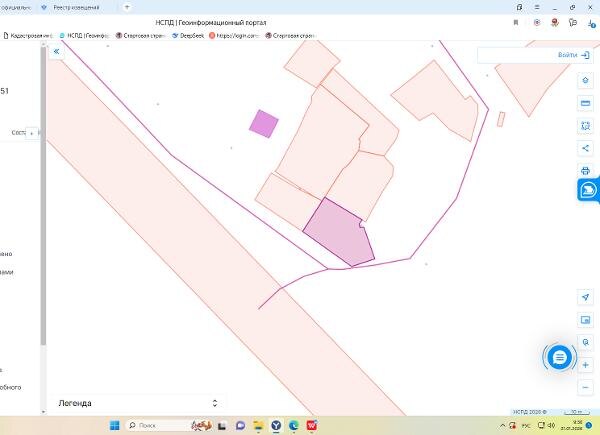The image size is (600, 435).
Task: Open the last Стартовая стран bookmark
Action: point(290,36)
